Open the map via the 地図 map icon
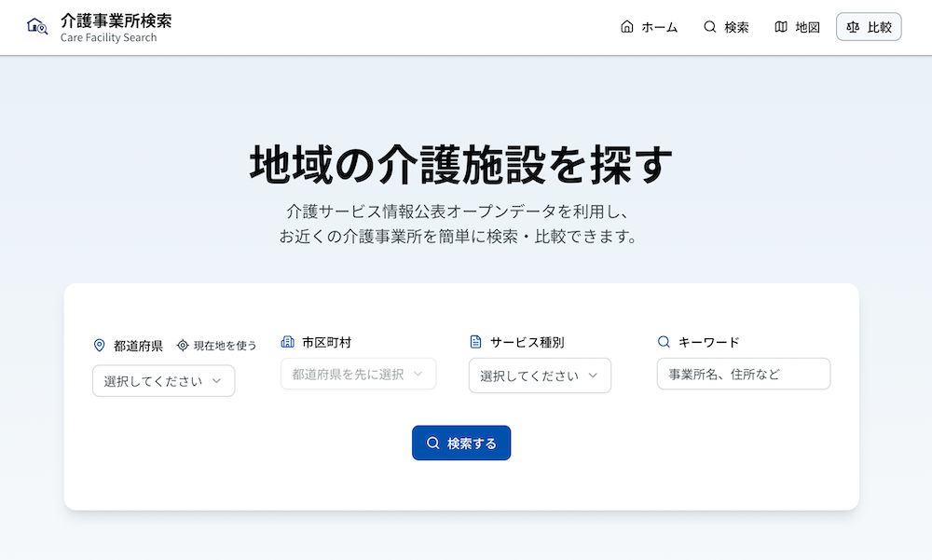Image resolution: width=932 pixels, height=560 pixels. pyautogui.click(x=780, y=27)
